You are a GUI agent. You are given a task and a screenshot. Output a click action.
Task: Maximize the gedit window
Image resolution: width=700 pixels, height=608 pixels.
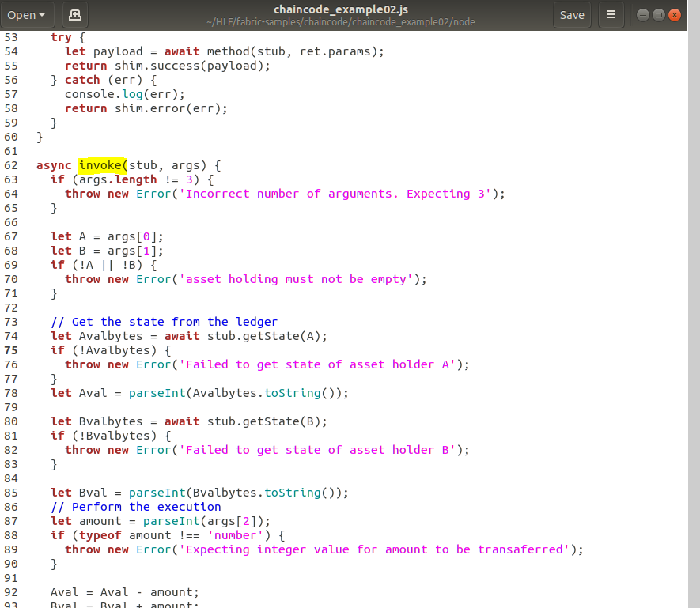(x=659, y=15)
